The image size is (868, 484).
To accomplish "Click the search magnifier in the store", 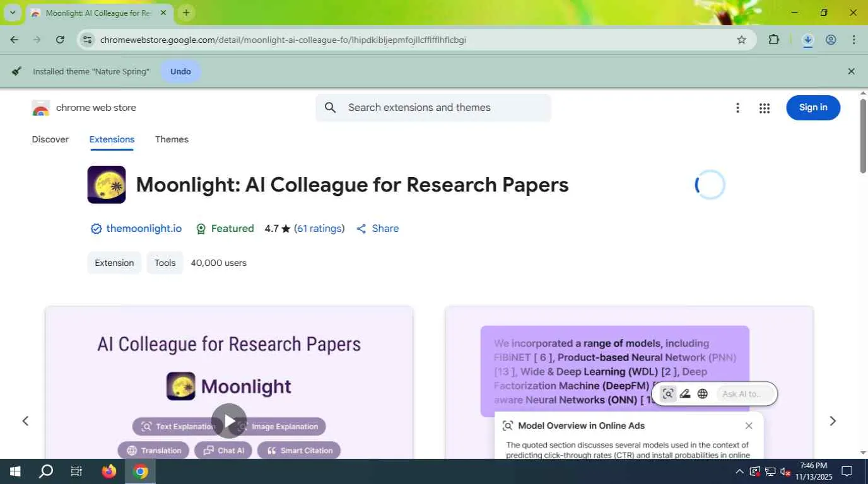I will coord(330,108).
